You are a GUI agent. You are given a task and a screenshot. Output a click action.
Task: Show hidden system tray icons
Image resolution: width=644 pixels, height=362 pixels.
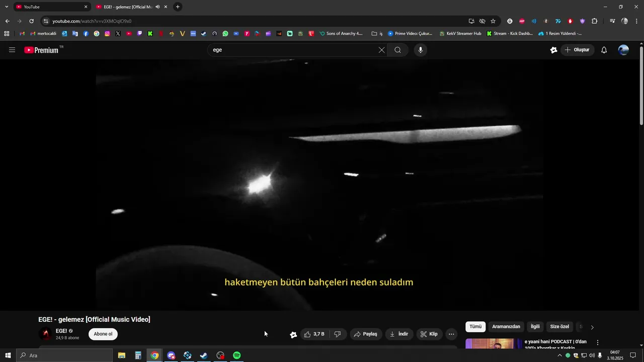tap(559, 355)
